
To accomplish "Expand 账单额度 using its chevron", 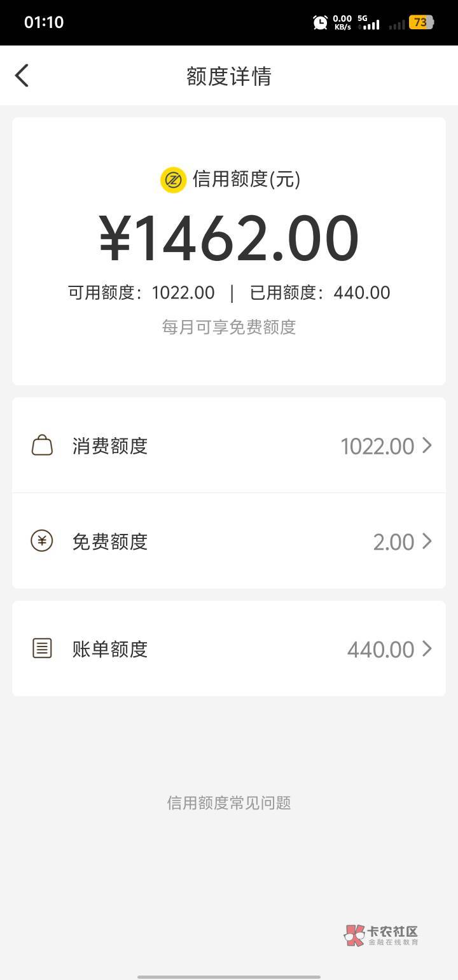I will (x=427, y=649).
